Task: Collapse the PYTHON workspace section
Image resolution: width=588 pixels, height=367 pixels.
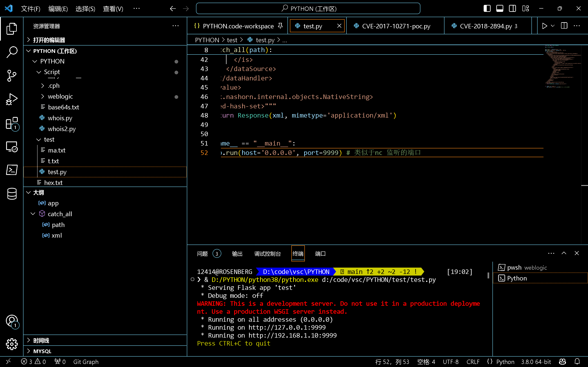Action: click(x=29, y=51)
